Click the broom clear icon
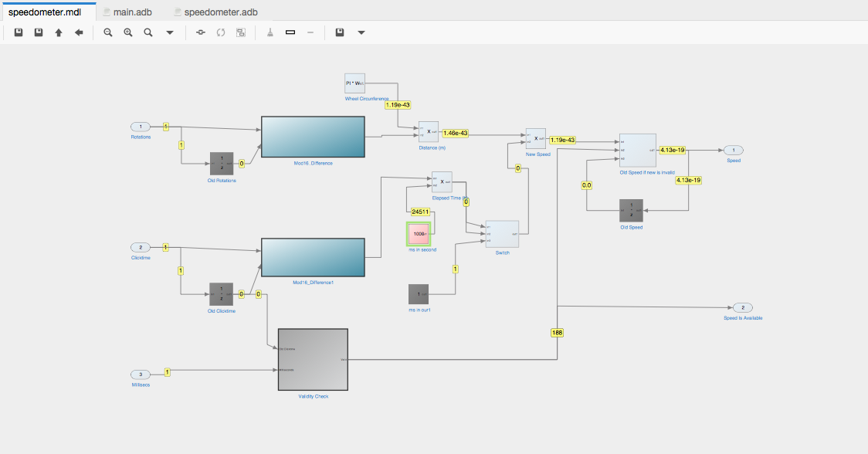The width and height of the screenshot is (868, 454). (x=270, y=32)
